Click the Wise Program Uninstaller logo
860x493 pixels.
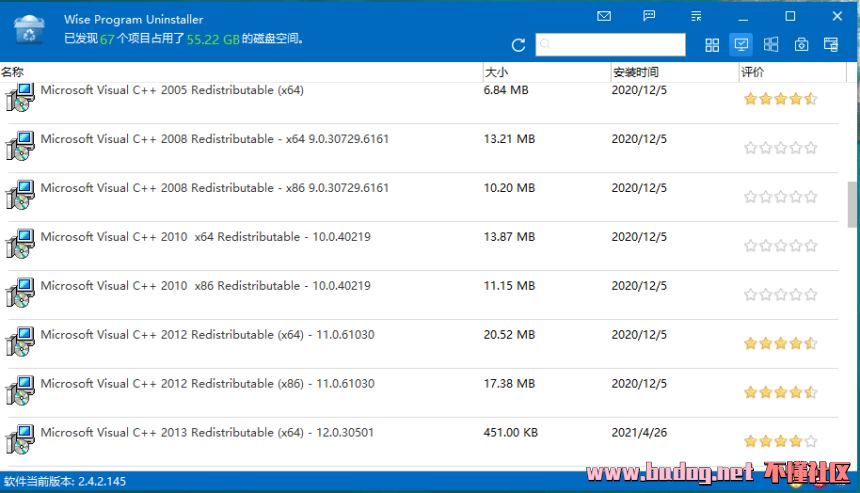tap(29, 29)
